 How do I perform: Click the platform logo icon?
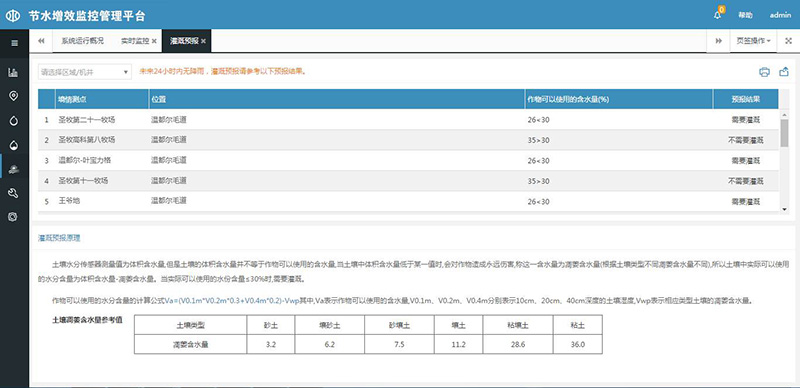(13, 15)
